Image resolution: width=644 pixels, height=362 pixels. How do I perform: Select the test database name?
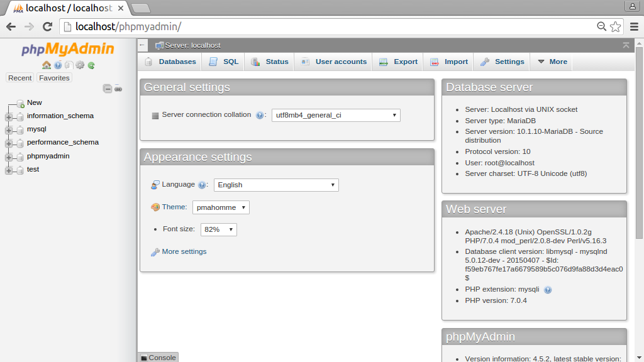[33, 169]
